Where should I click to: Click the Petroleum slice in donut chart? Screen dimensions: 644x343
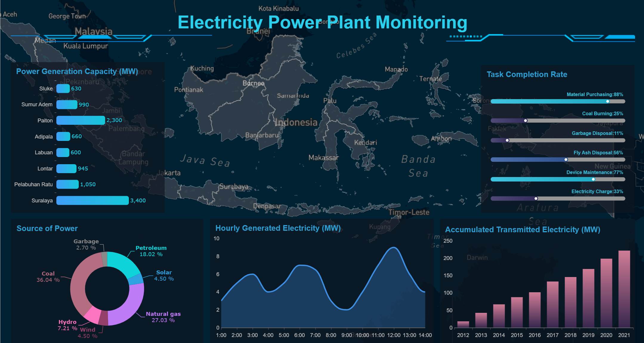[x=122, y=264]
